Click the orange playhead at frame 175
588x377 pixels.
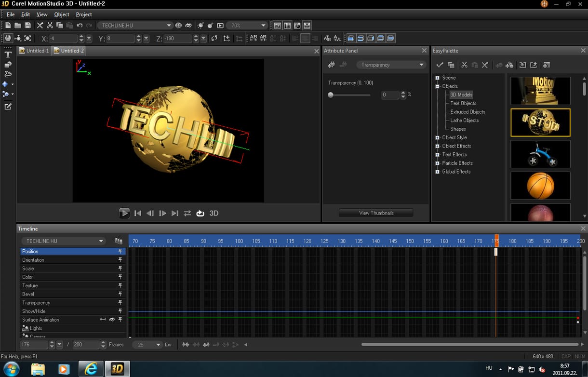(496, 241)
